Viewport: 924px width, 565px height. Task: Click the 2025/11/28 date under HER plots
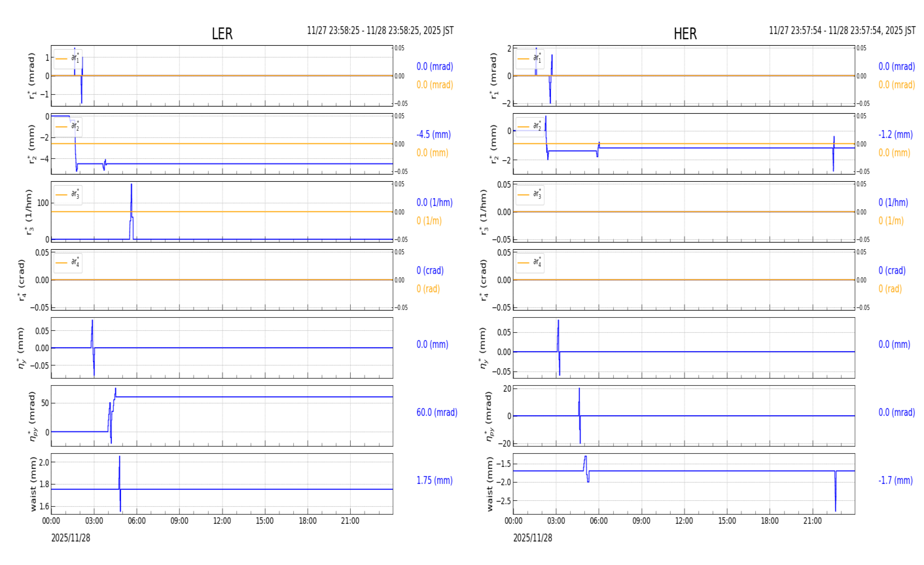click(533, 538)
